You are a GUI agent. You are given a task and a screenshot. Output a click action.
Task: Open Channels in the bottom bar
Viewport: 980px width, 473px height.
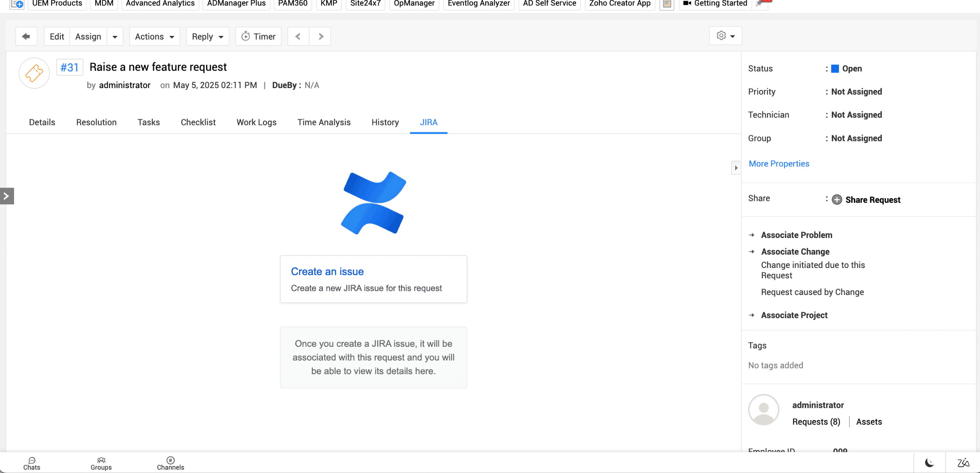point(170,463)
